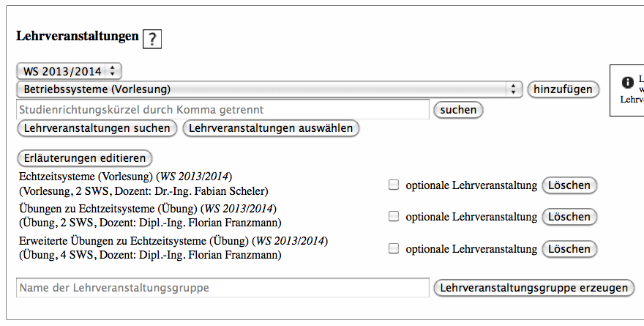Image resolution: width=644 pixels, height=326 pixels.
Task: Delete the Echtzeitsysteme (Vorlesung) entry
Action: click(x=569, y=185)
